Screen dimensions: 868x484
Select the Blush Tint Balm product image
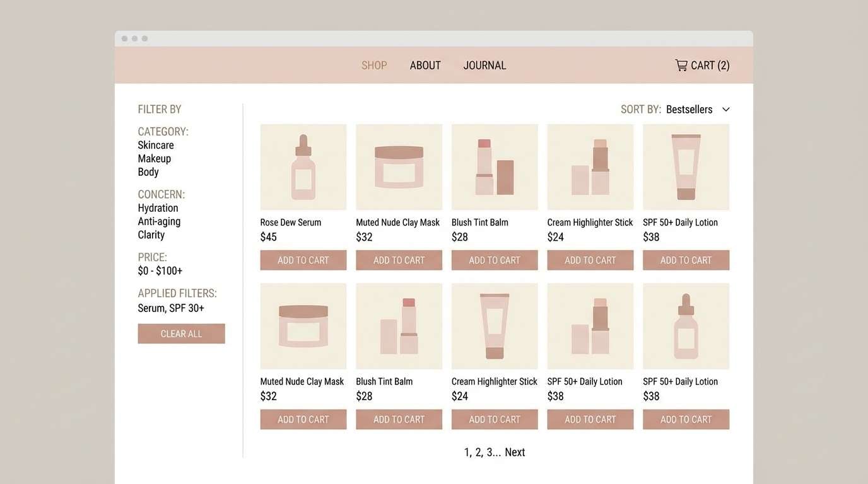click(495, 166)
